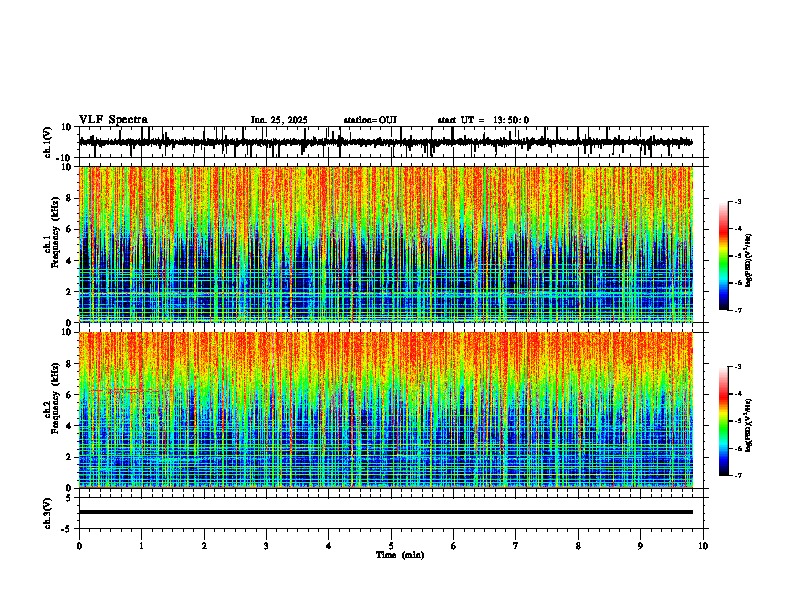Click the "ch.3(V)" axis label

pos(48,513)
